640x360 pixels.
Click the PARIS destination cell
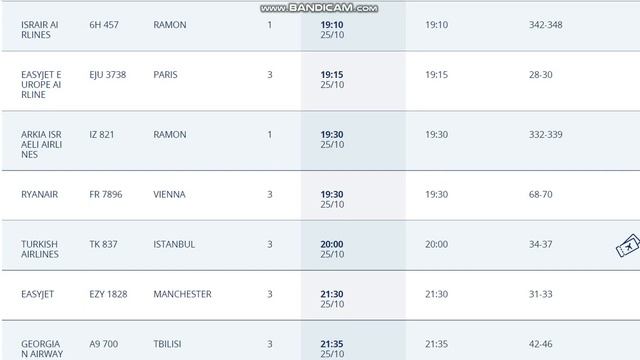[165, 75]
